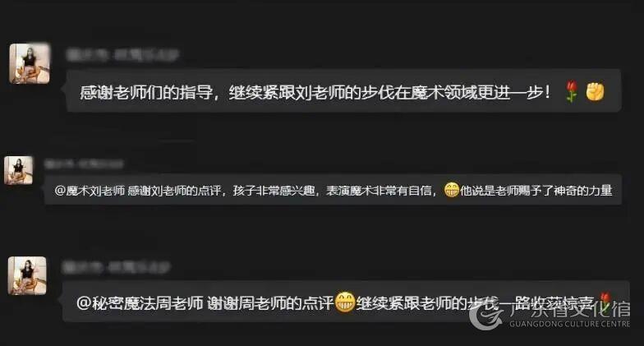Open avatar beside 感谢老师们的指导 message
This screenshot has height=346, width=644.
pyautogui.click(x=30, y=64)
